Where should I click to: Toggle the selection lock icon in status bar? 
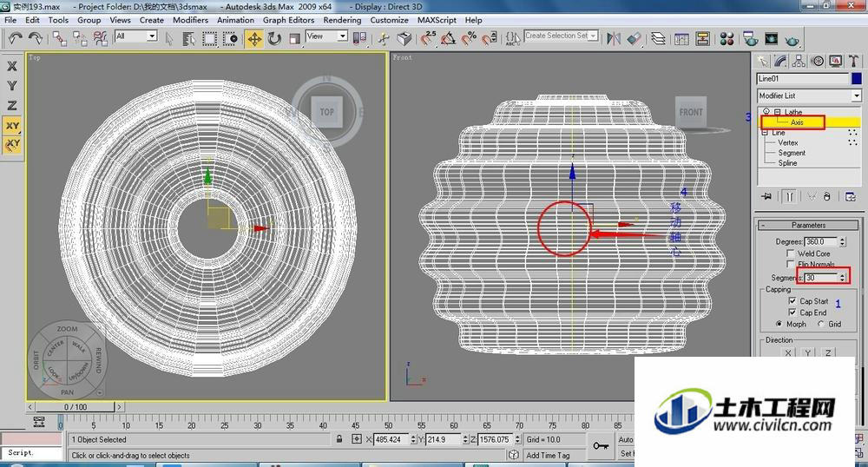tap(339, 438)
